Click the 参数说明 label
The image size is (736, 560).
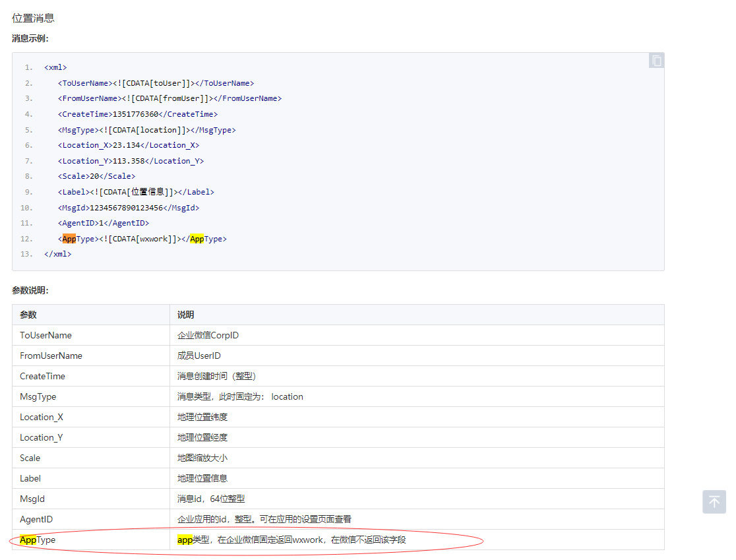(30, 291)
